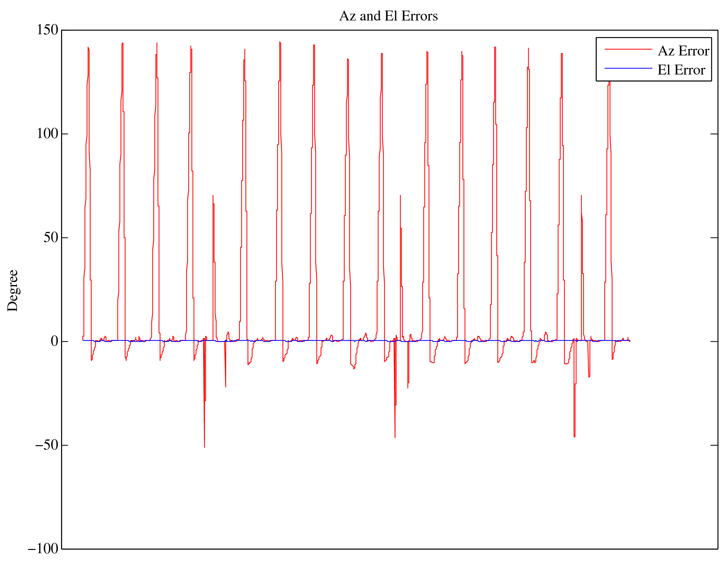The image size is (728, 562).
Task: Click the y-axis tick label "100"
Action: (x=47, y=134)
